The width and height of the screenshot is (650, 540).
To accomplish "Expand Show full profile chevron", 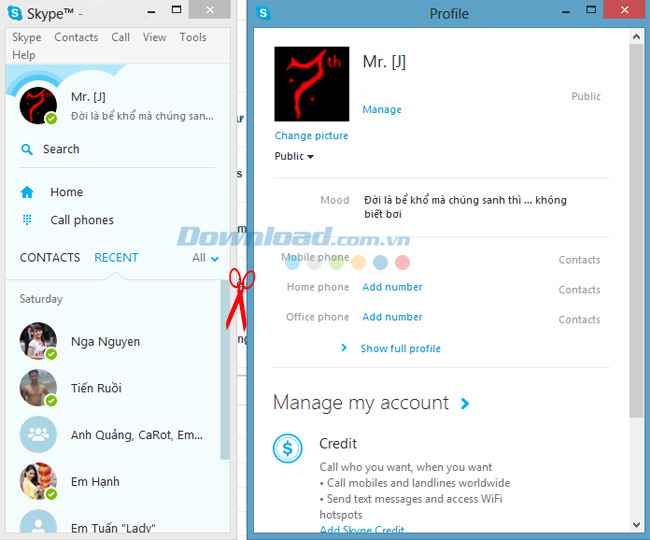I will [344, 348].
